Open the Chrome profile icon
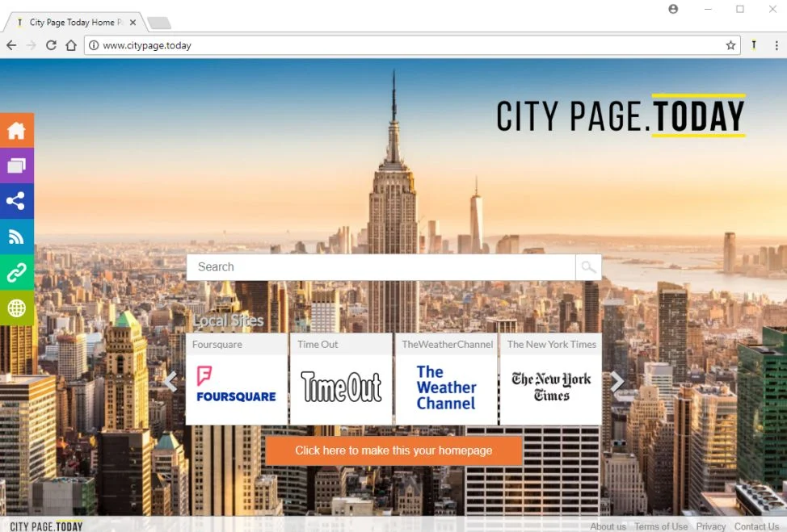Image resolution: width=787 pixels, height=532 pixels. [673, 9]
